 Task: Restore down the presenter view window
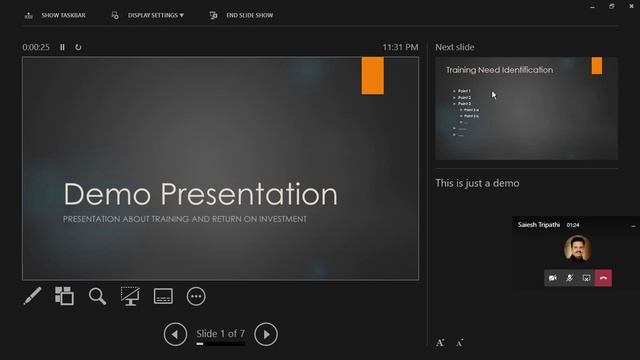click(611, 6)
